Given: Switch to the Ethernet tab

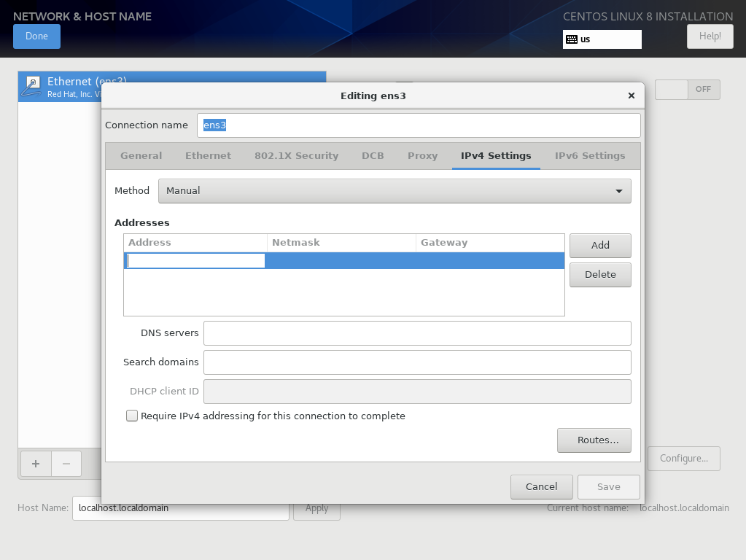Looking at the screenshot, I should [x=208, y=155].
